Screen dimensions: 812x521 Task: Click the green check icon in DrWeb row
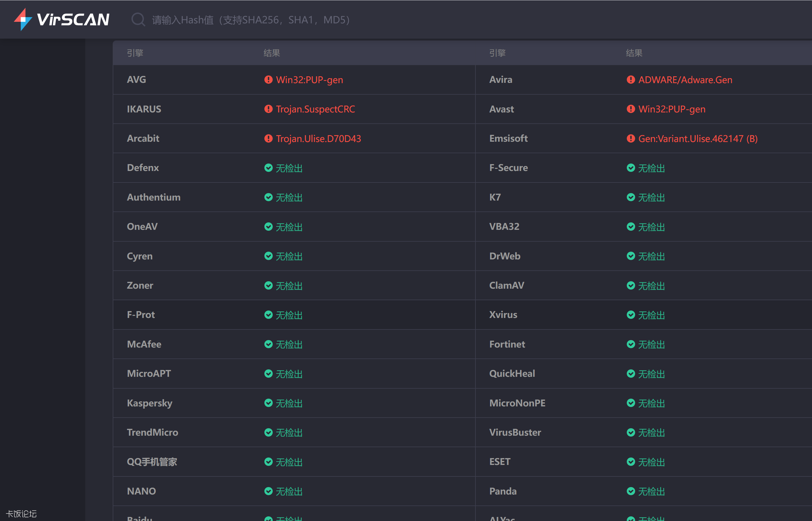[x=630, y=256]
